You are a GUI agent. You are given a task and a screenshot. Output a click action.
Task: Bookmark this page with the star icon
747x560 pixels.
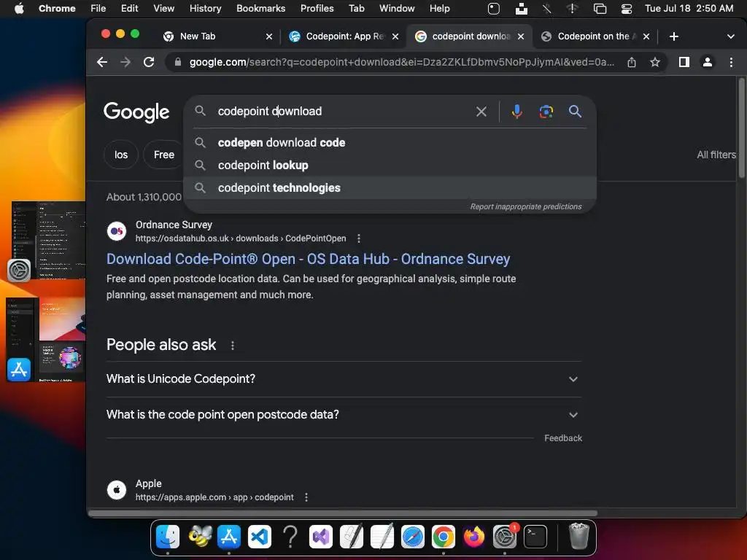[655, 62]
